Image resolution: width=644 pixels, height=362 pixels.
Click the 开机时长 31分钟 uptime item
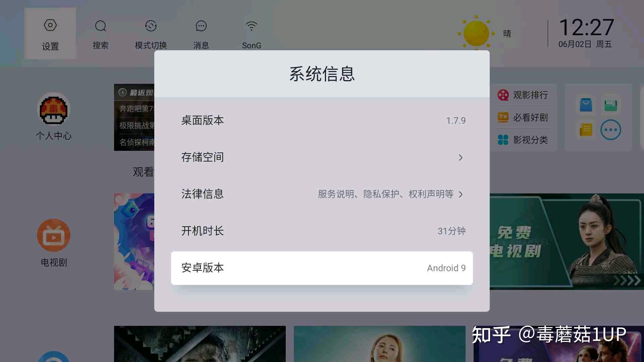pos(322,231)
